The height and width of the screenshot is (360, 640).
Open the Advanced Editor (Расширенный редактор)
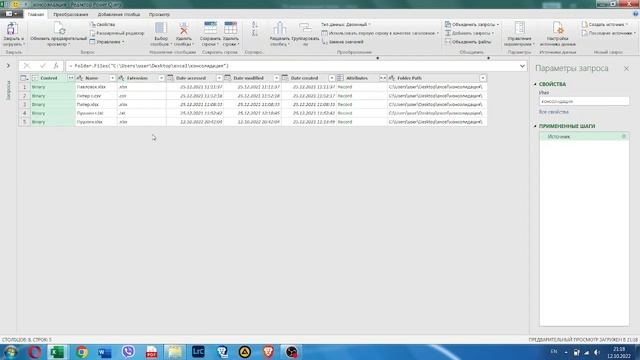pyautogui.click(x=117, y=33)
